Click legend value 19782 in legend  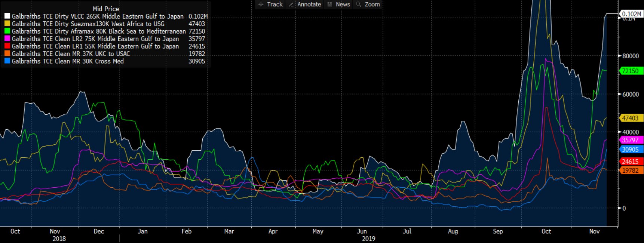tap(197, 54)
